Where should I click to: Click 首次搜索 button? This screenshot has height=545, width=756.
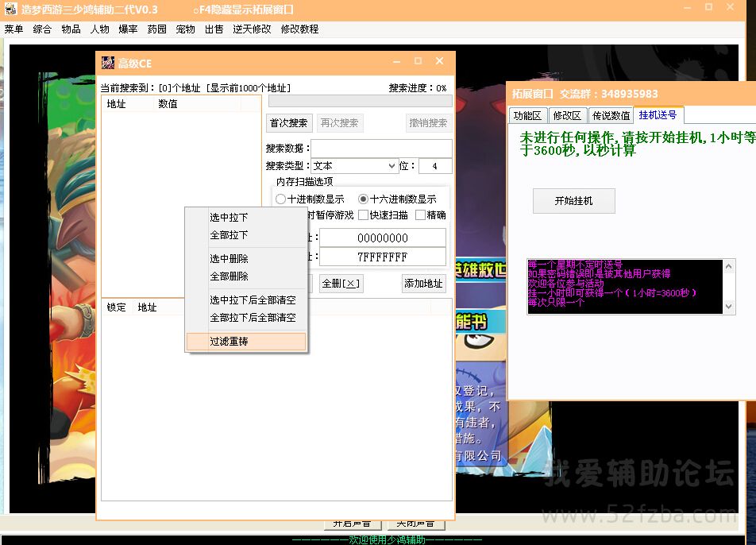pos(289,123)
